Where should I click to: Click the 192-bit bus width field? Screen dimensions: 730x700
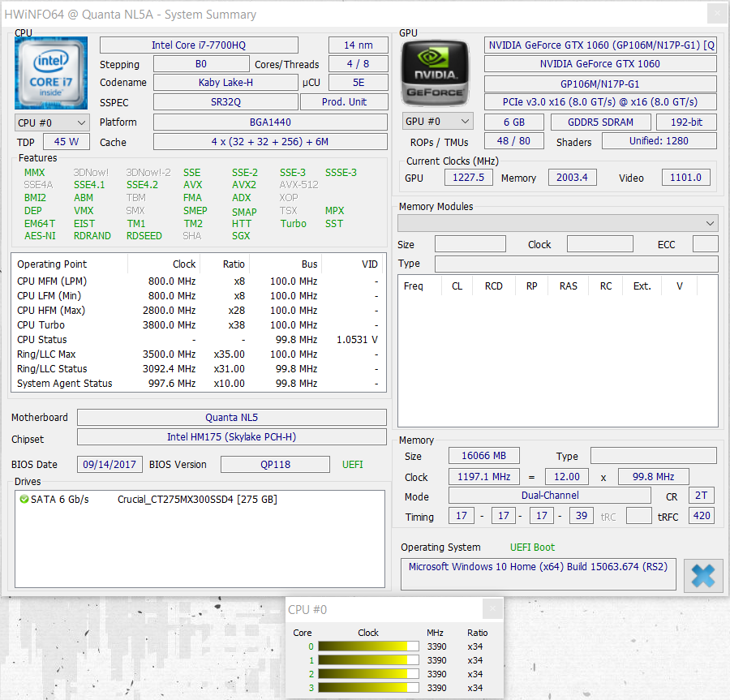(686, 122)
